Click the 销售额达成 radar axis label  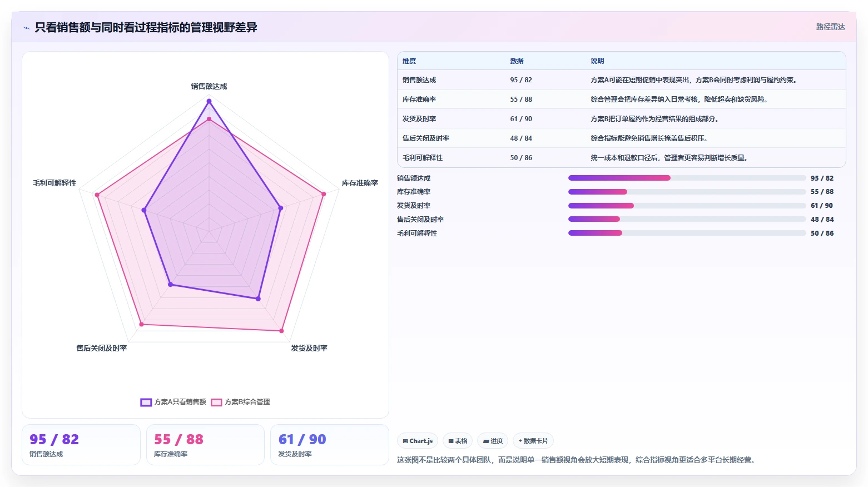click(209, 86)
